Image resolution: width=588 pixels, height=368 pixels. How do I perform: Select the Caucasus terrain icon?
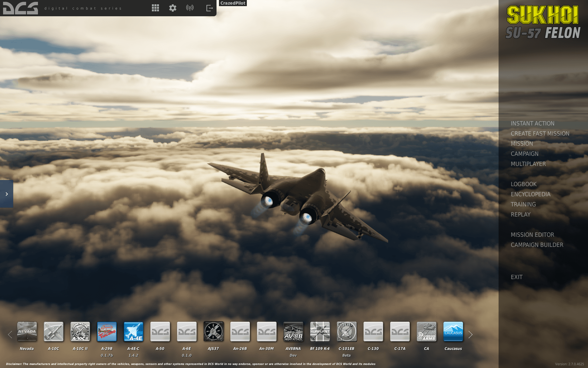click(453, 332)
